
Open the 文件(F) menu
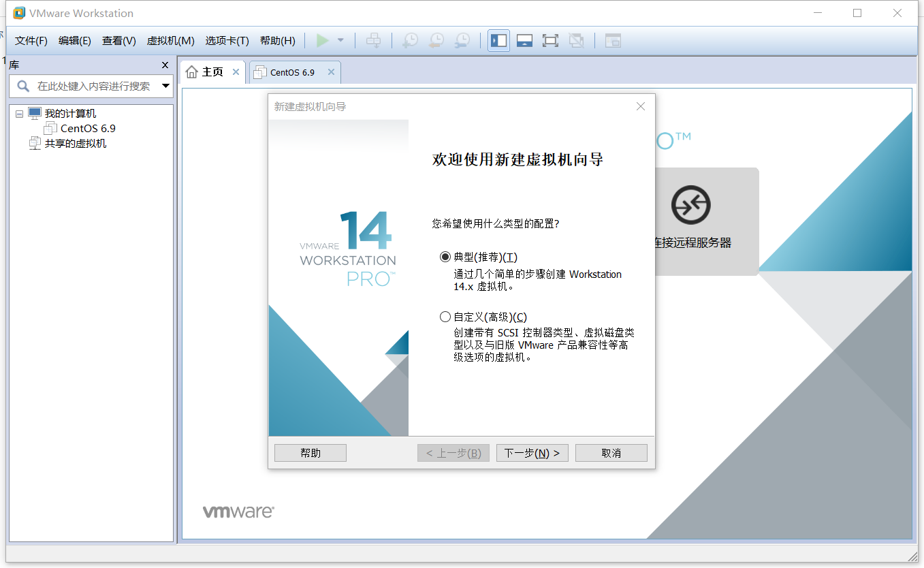[x=31, y=41]
